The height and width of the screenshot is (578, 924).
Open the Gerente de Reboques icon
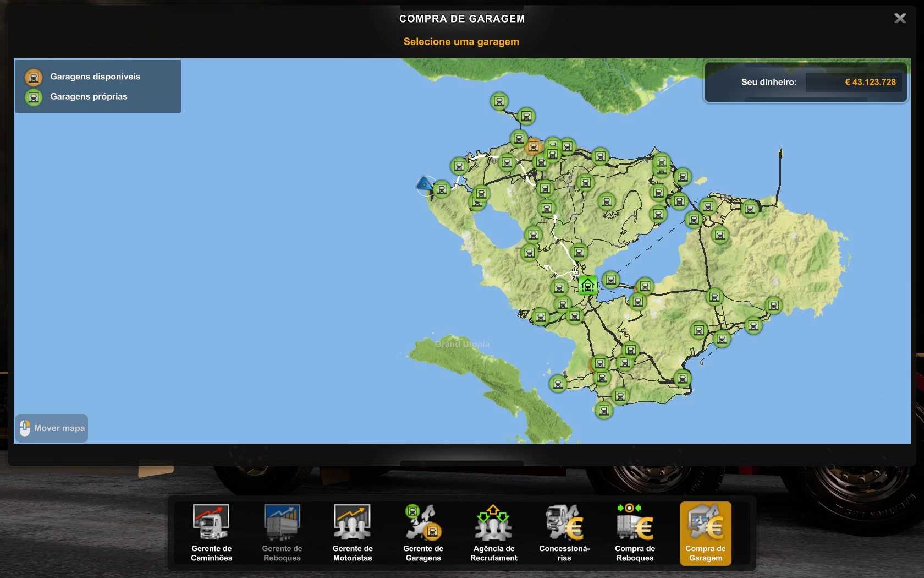(x=282, y=532)
